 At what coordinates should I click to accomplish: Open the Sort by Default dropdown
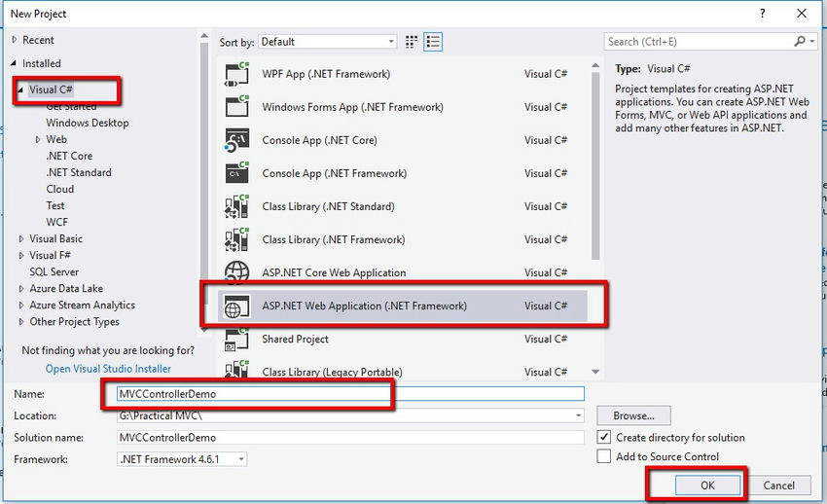(x=328, y=42)
